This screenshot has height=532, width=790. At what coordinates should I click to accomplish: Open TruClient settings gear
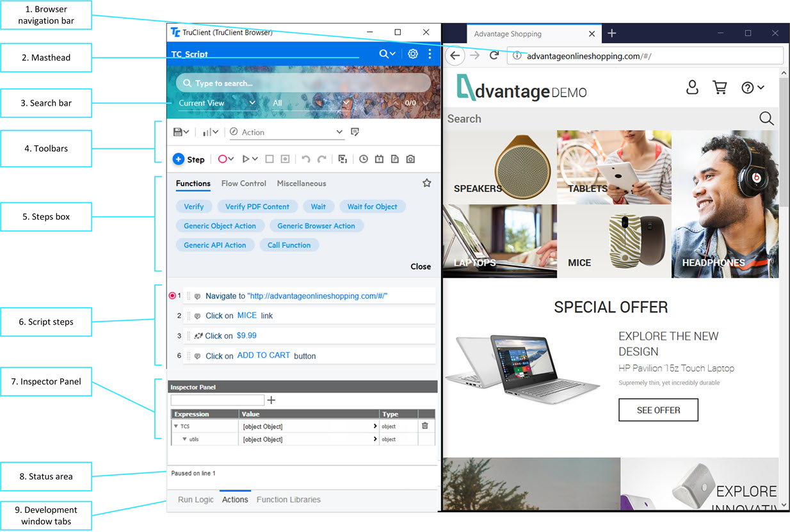click(413, 54)
